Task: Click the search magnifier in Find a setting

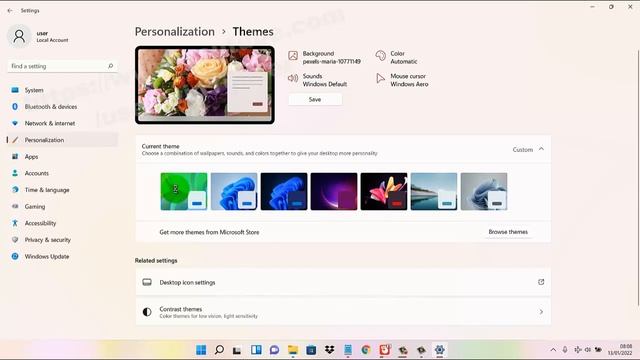Action: 110,66
